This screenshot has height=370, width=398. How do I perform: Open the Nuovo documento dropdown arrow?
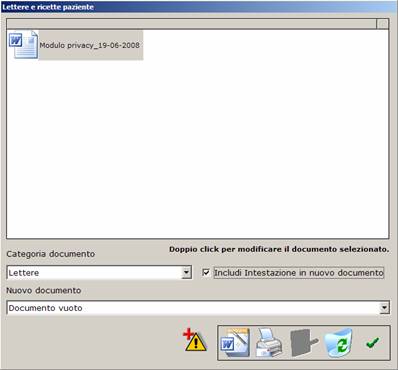point(384,308)
